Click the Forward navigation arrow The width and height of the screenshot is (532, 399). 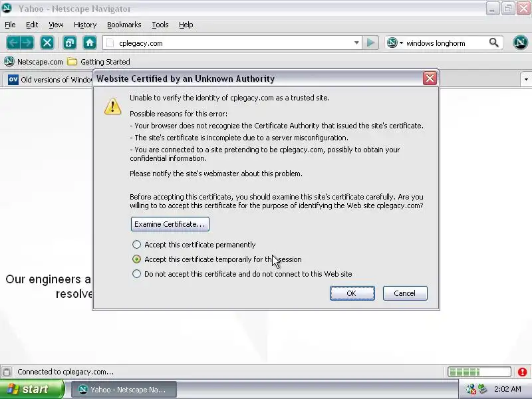click(27, 43)
